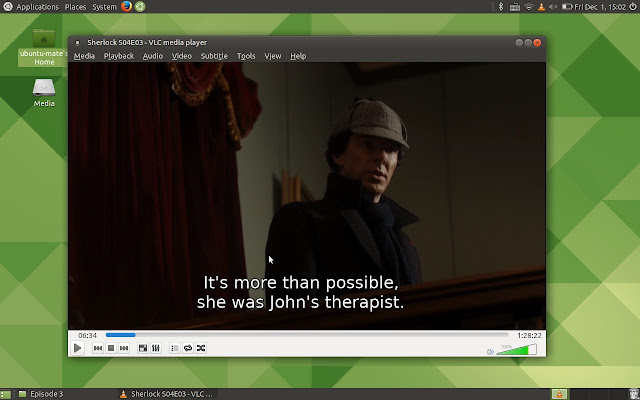Open the Media menu

[x=84, y=56]
